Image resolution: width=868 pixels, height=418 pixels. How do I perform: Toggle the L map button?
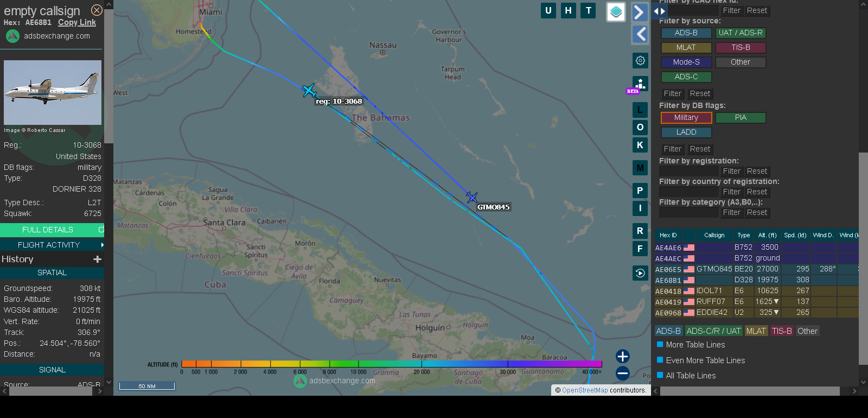[x=640, y=110]
